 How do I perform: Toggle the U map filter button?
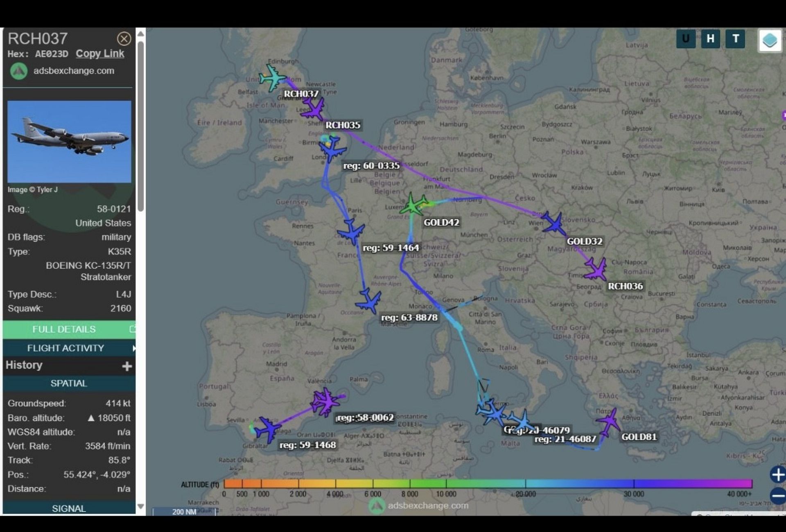(x=685, y=39)
